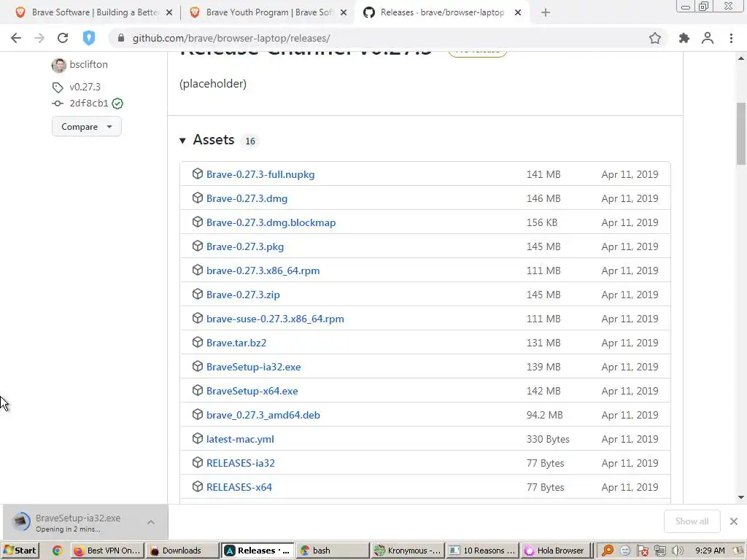This screenshot has width=747, height=560.
Task: Click Show all downloads button
Action: point(692,521)
